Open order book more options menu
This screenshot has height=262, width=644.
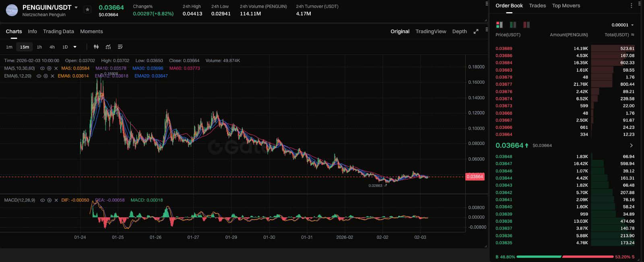(x=631, y=6)
